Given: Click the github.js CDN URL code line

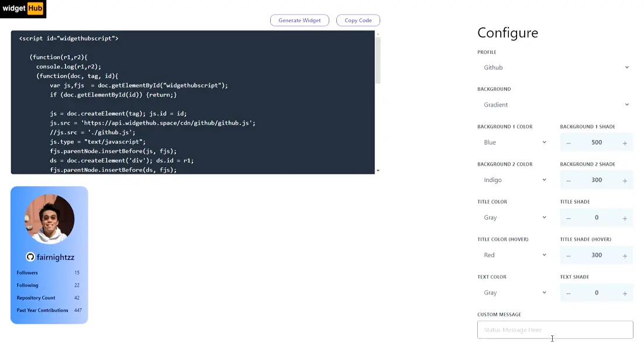Looking at the screenshot, I should [153, 123].
